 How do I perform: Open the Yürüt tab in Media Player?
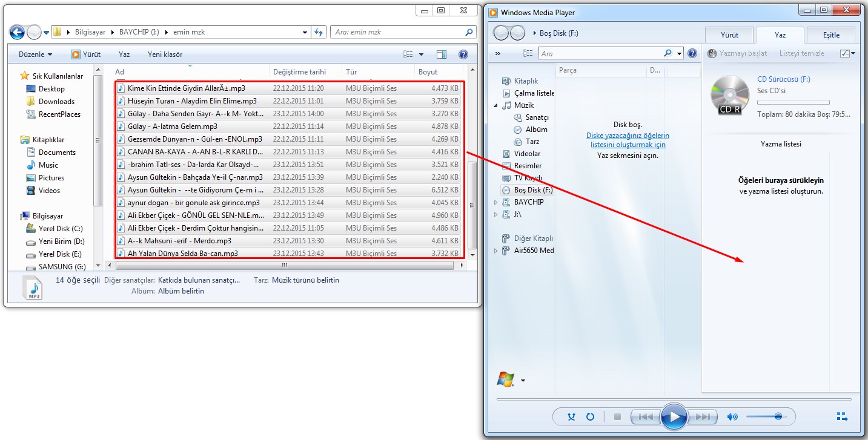click(x=729, y=34)
